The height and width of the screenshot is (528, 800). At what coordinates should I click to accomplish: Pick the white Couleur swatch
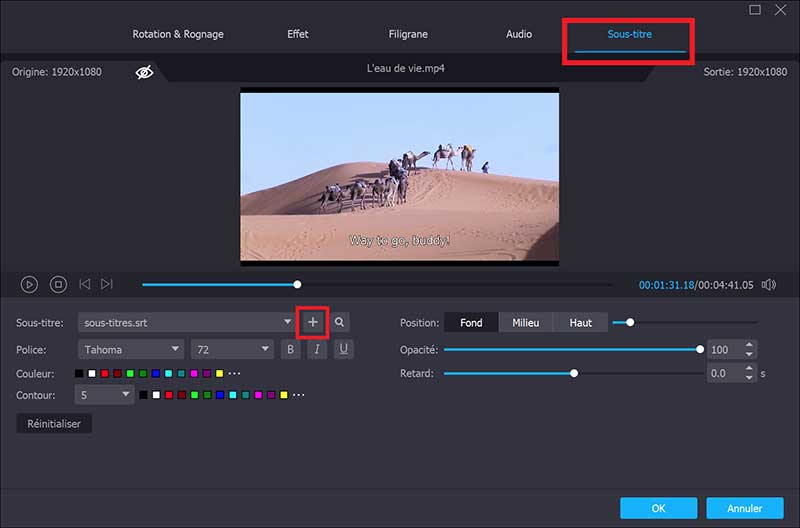tap(92, 373)
